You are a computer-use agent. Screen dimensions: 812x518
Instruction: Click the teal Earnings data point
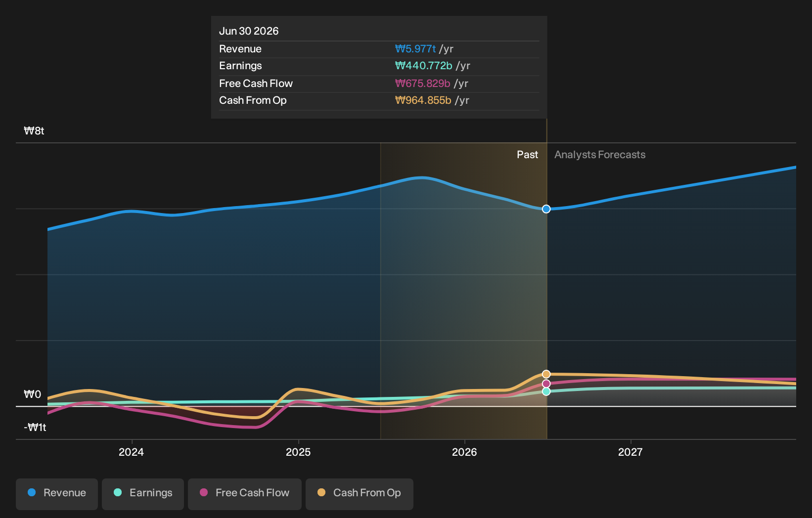click(x=546, y=391)
